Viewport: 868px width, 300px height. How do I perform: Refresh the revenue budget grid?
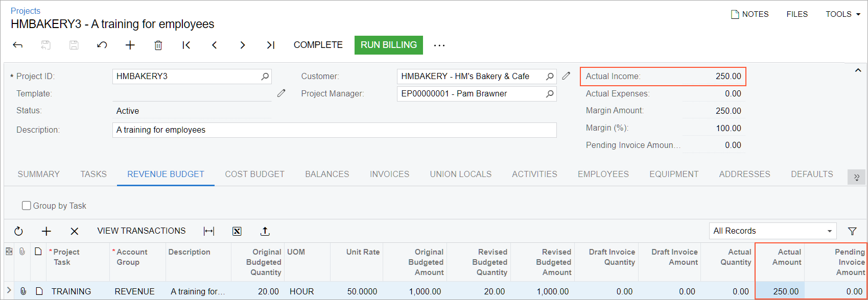[x=19, y=231]
